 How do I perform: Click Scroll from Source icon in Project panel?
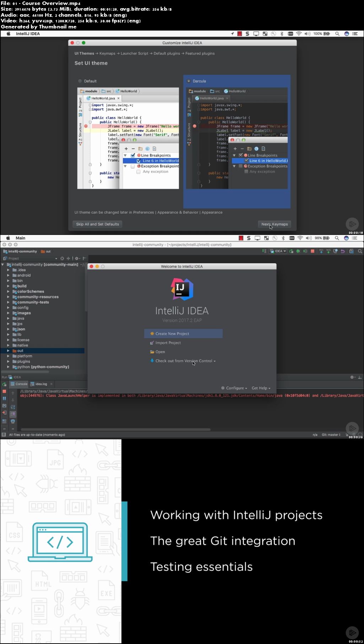coord(62,258)
